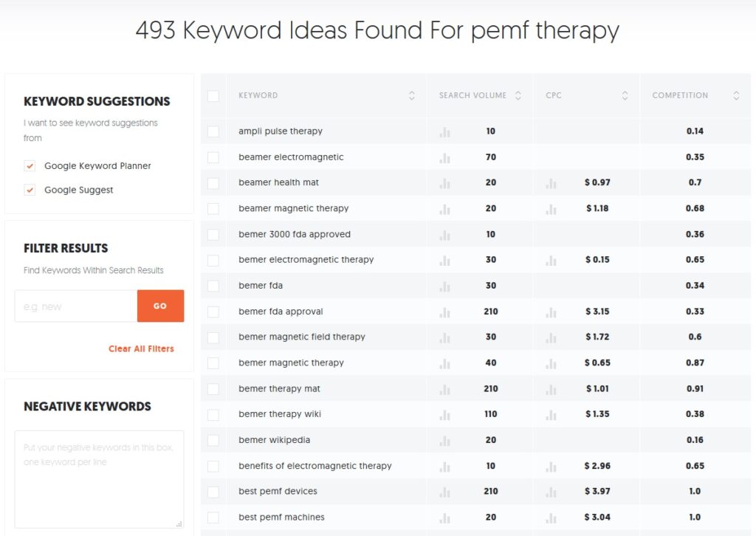
Task: Open search volume chart for ampli pulse therapy
Action: (x=444, y=131)
